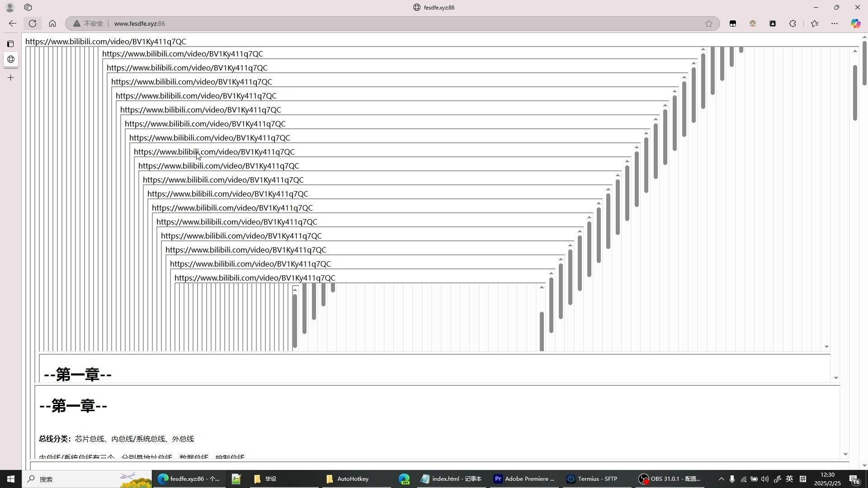This screenshot has height=488, width=868.
Task: Open the Favorites list
Action: pyautogui.click(x=815, y=23)
